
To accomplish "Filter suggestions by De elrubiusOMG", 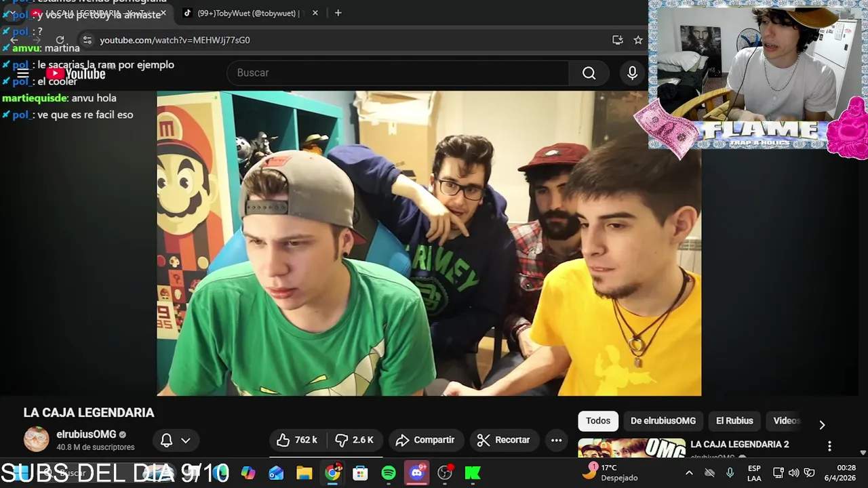I will (x=663, y=421).
